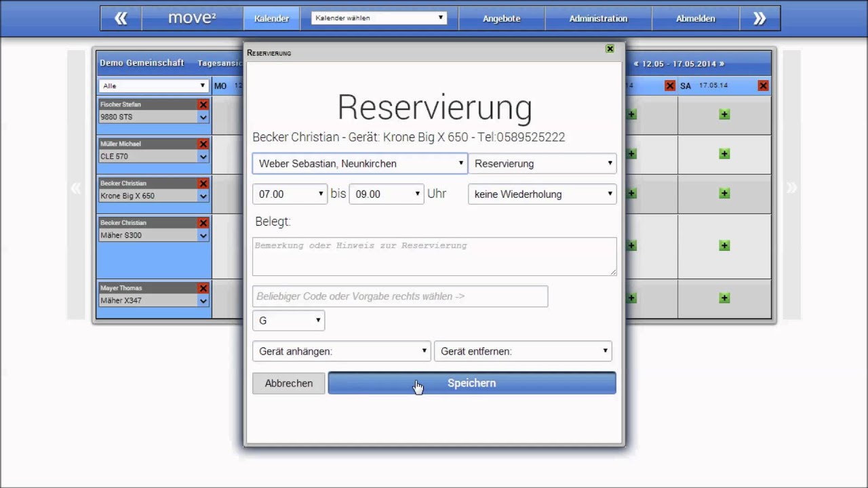Image resolution: width=868 pixels, height=488 pixels.
Task: Go to previous week before 12.05
Action: (636, 64)
